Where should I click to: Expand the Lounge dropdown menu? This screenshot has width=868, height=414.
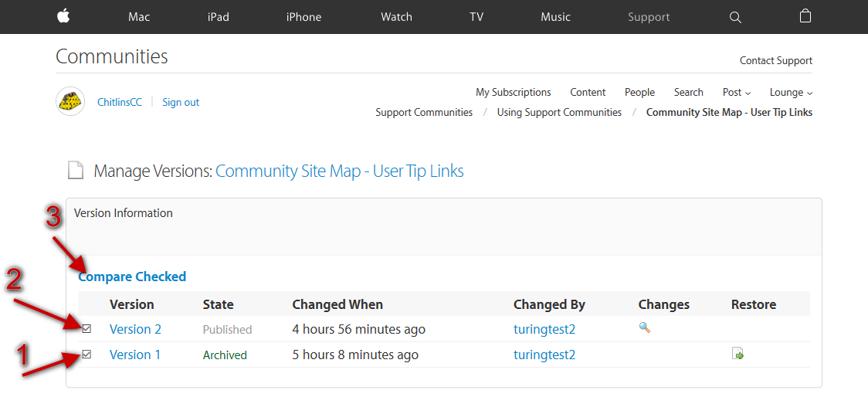[x=791, y=92]
